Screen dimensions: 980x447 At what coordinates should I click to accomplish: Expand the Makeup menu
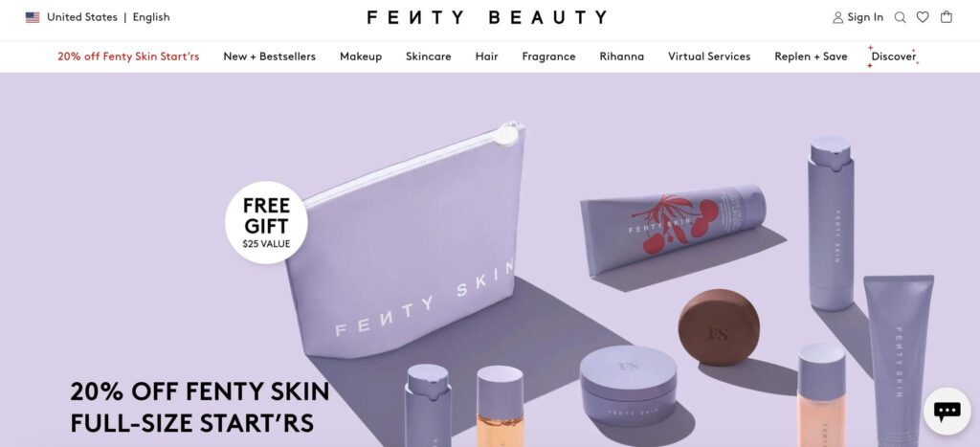pos(361,56)
